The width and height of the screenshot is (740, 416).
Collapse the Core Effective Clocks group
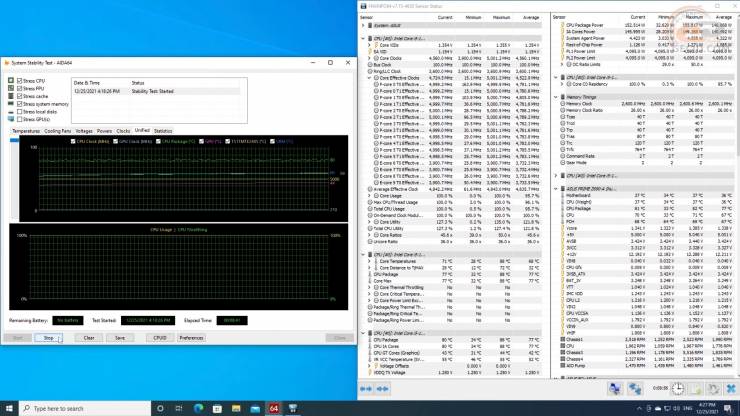coord(370,78)
